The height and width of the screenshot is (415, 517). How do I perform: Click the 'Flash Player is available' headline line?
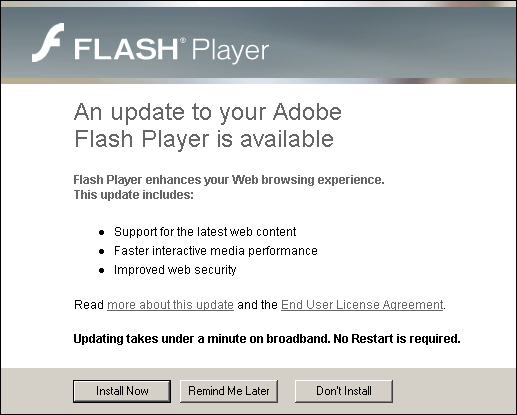(x=204, y=139)
